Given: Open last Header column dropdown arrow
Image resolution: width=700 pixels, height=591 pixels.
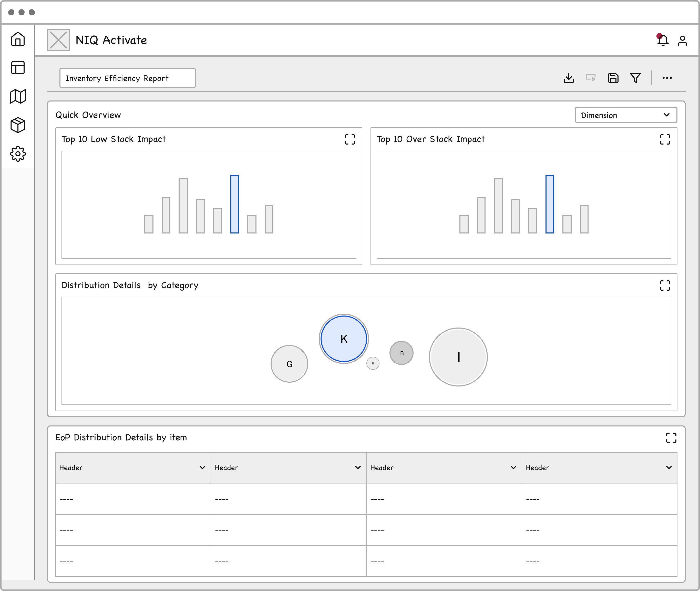Looking at the screenshot, I should click(x=669, y=467).
